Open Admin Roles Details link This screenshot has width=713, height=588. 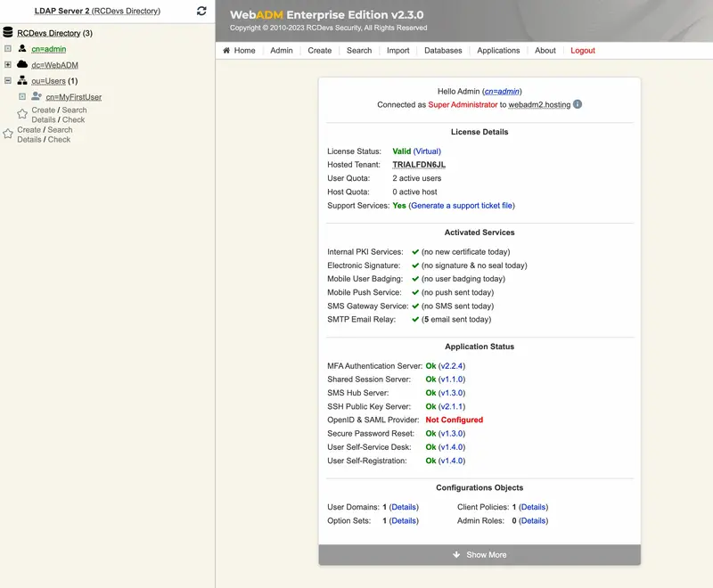533,521
